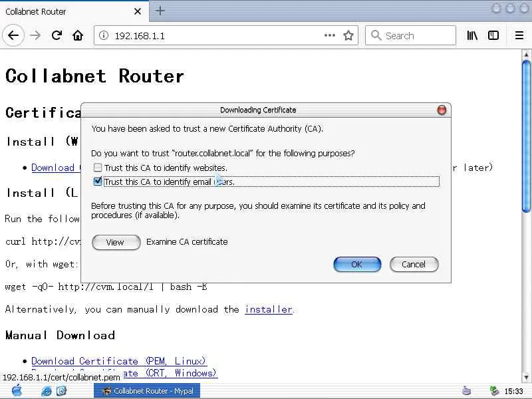532x399 pixels.
Task: Click the clock showing 15:33
Action: [x=513, y=391]
